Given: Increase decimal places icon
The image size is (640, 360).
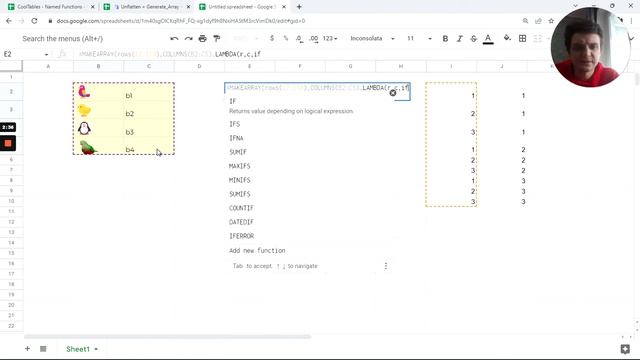Looking at the screenshot, I should [313, 38].
